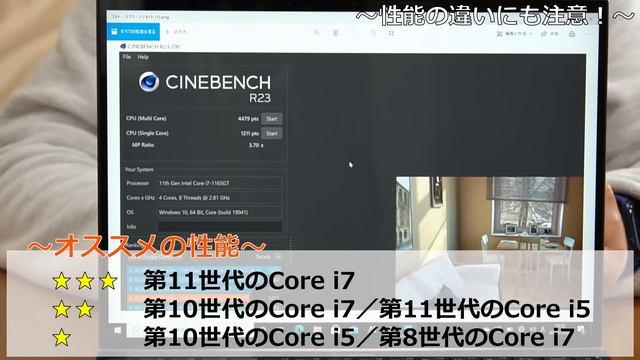Click the delete trash icon in Photos toolbar

tap(335, 33)
